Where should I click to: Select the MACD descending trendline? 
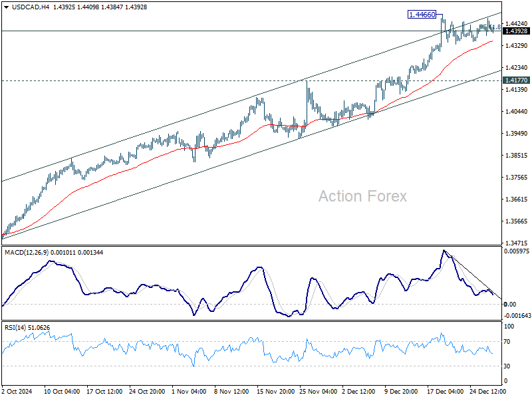point(472,274)
